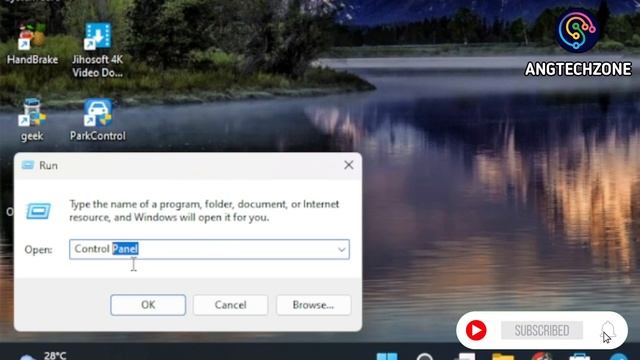Click Cancel in the Run dialog
Viewport: 640px width, 360px height.
coord(231,305)
